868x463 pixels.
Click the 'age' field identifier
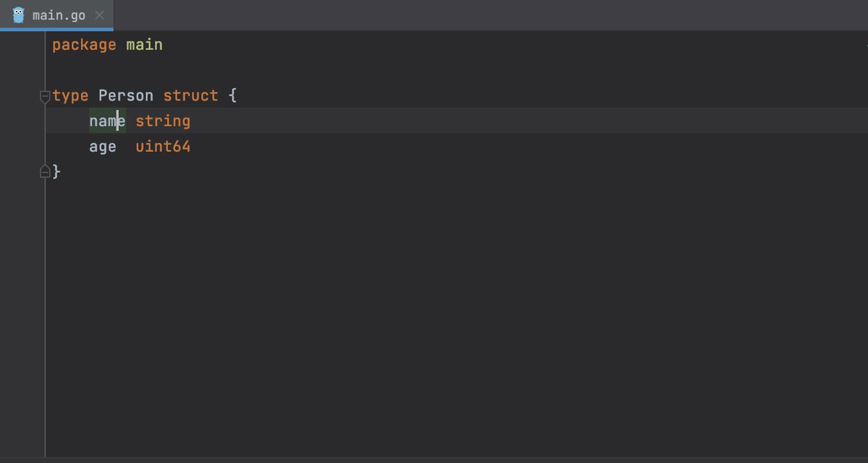click(x=103, y=147)
